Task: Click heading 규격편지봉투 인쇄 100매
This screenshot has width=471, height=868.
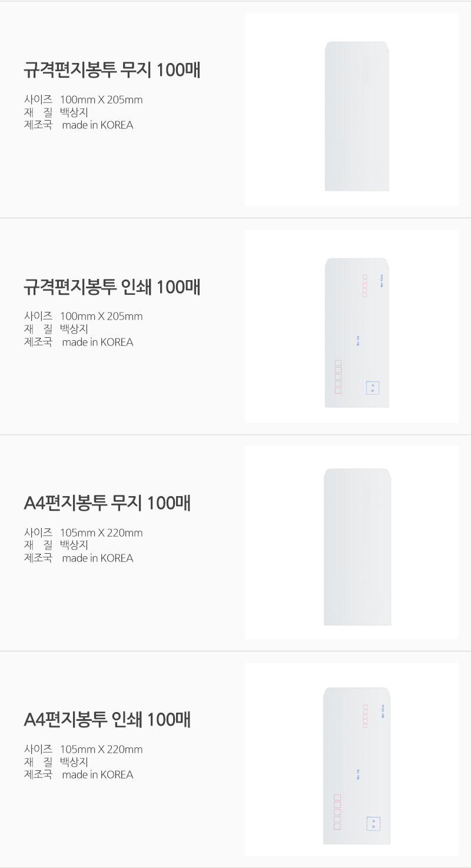Action: click(112, 287)
